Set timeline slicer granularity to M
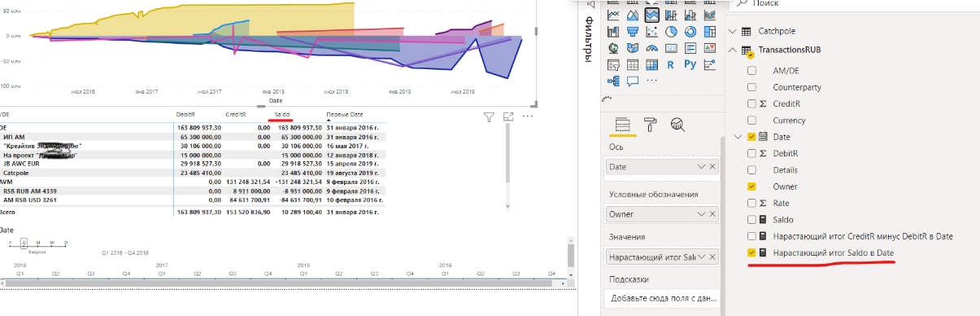 tap(38, 242)
